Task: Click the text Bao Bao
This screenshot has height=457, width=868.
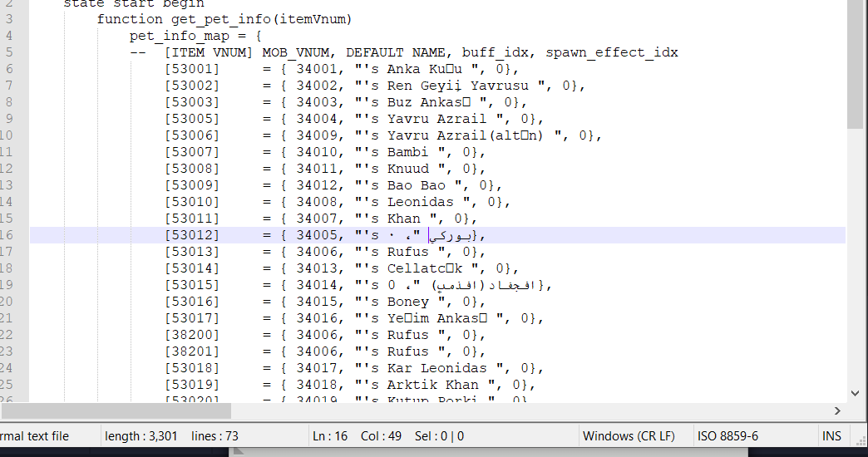Action: pos(417,185)
